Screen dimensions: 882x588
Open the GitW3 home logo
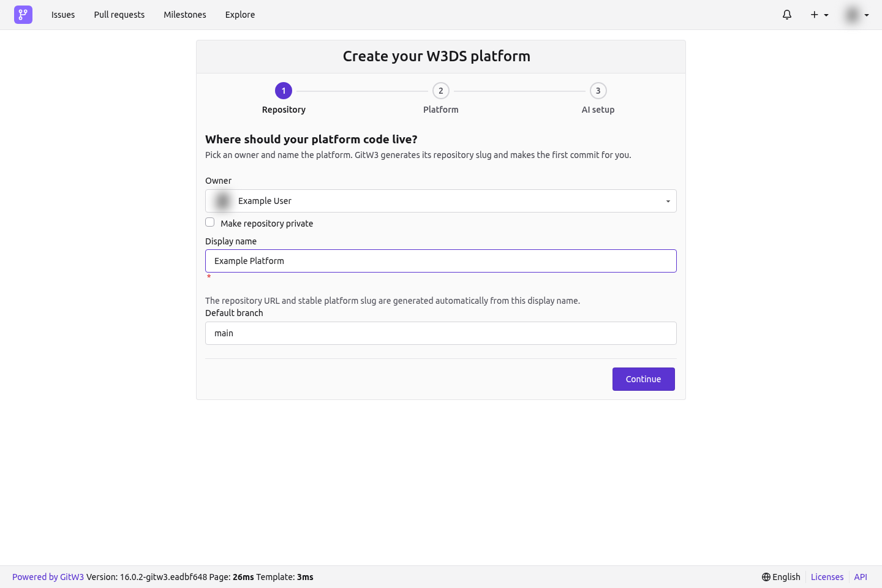pyautogui.click(x=23, y=15)
